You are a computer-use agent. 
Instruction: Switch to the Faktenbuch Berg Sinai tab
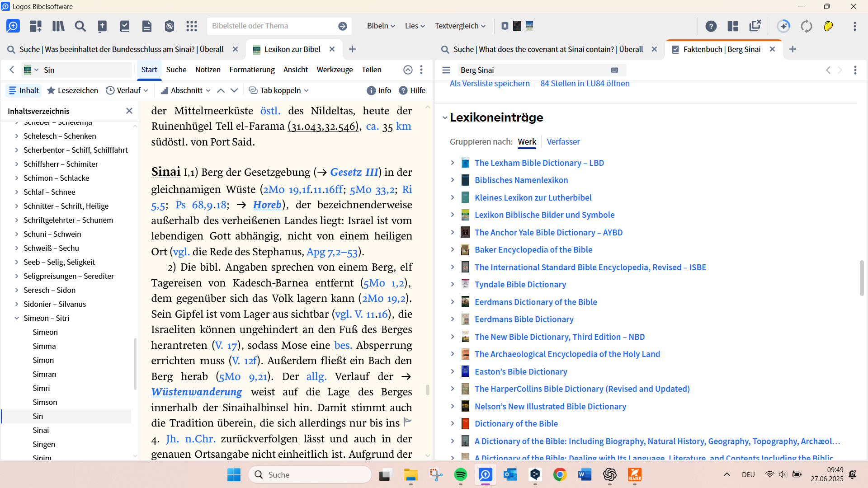coord(722,49)
